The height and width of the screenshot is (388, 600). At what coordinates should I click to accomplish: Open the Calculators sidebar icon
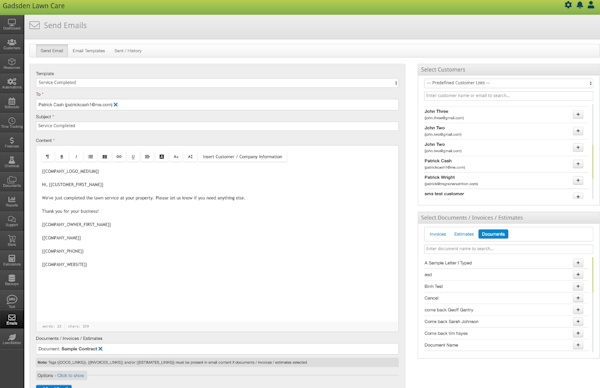click(12, 260)
